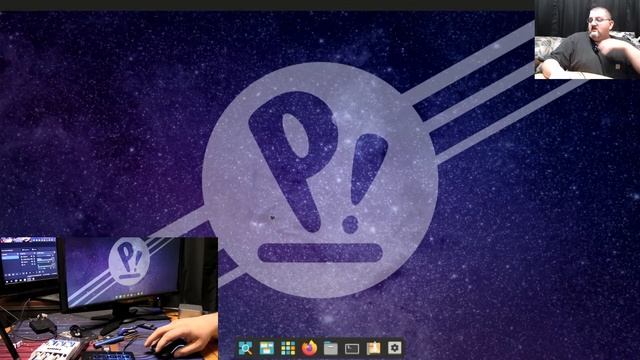Open the Files folder icon in dock
The image size is (640, 360).
point(331,348)
